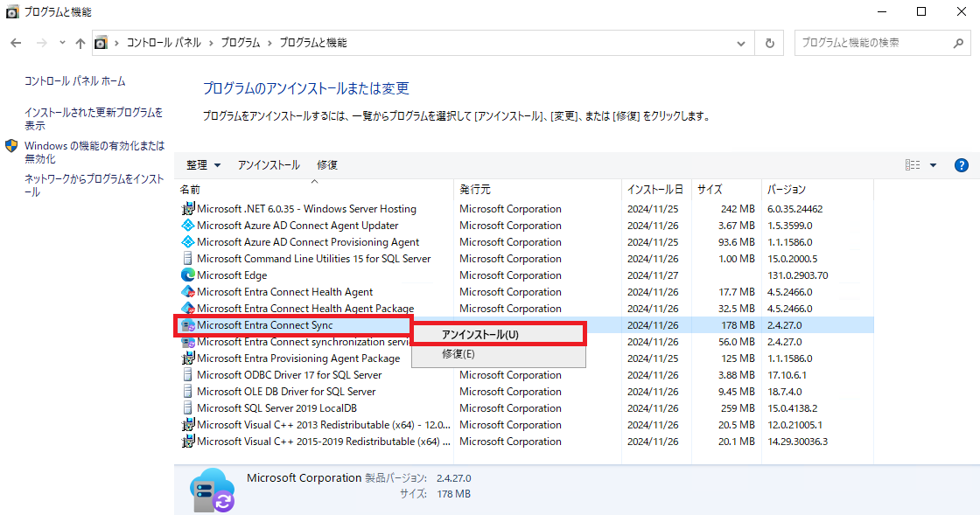Click the Entra Provisioning Agent Package icon
Viewport: 980px width, 515px height.
pyautogui.click(x=187, y=358)
